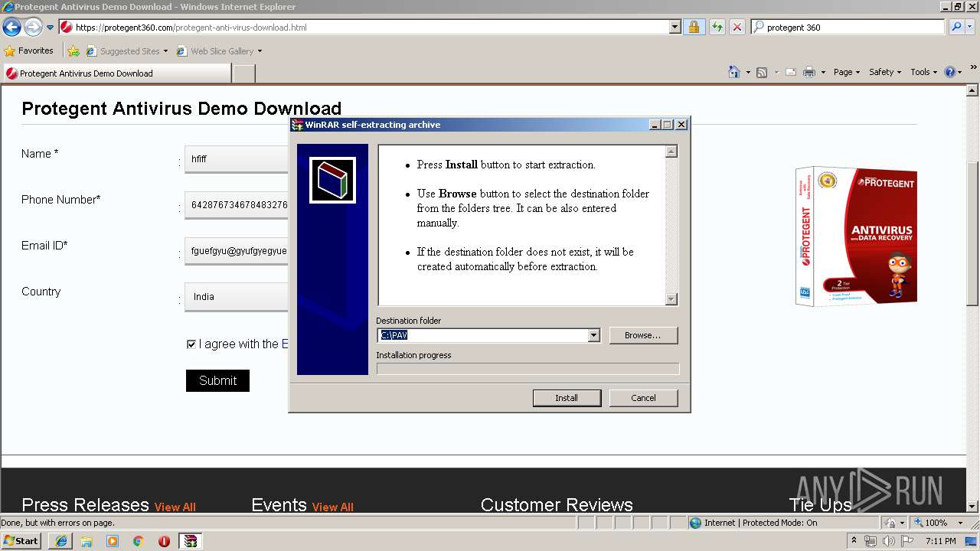Click View All next to Events
980x551 pixels.
tap(332, 507)
